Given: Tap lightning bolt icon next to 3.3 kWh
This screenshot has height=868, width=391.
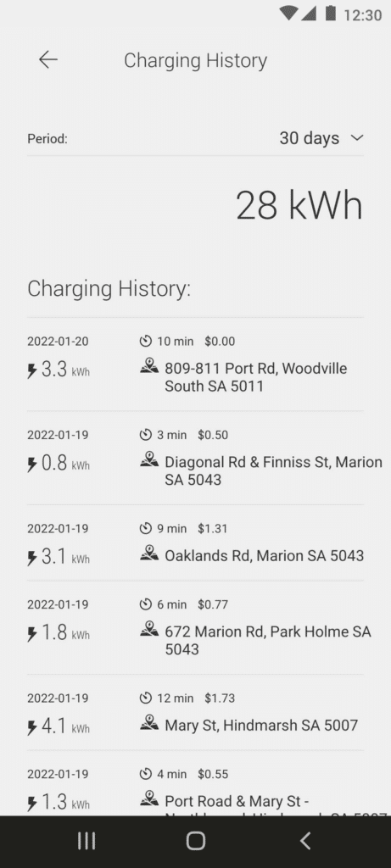Looking at the screenshot, I should point(33,371).
